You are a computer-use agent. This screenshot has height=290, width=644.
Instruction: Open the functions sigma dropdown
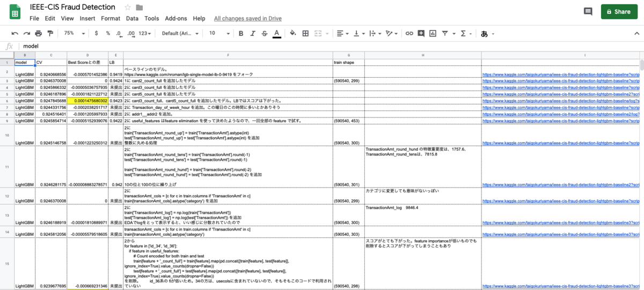coord(465,33)
